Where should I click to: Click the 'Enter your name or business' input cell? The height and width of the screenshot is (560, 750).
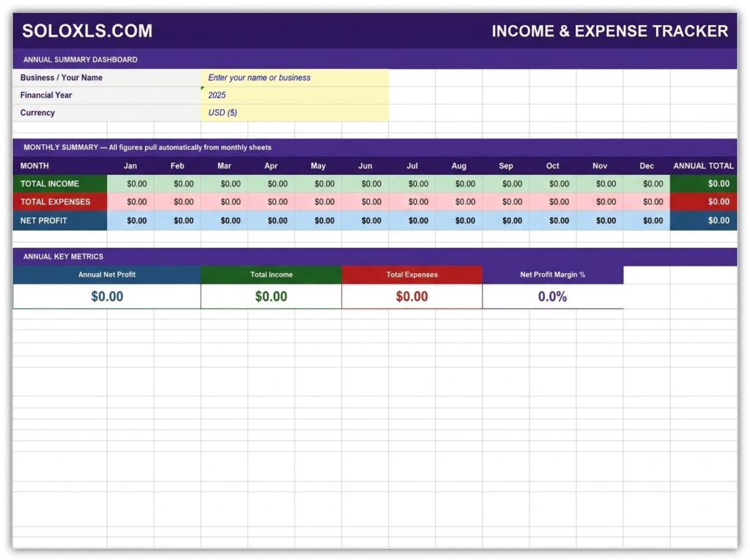(294, 78)
